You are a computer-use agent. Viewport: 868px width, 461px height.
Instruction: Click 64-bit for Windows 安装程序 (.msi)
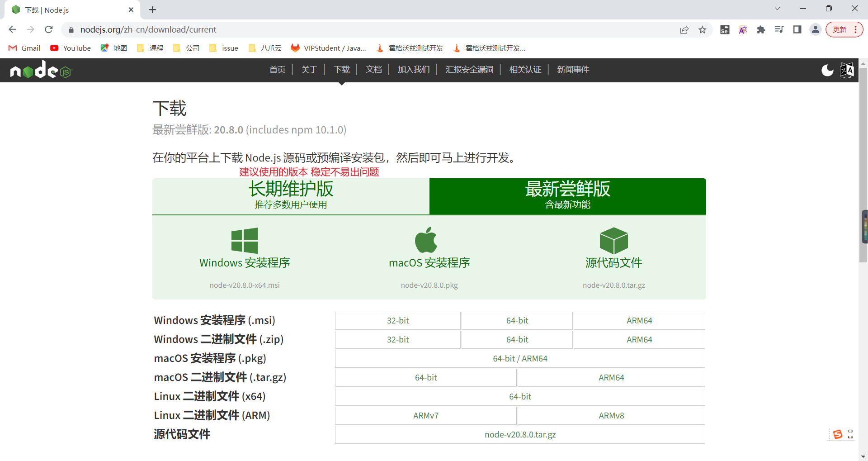(x=517, y=321)
